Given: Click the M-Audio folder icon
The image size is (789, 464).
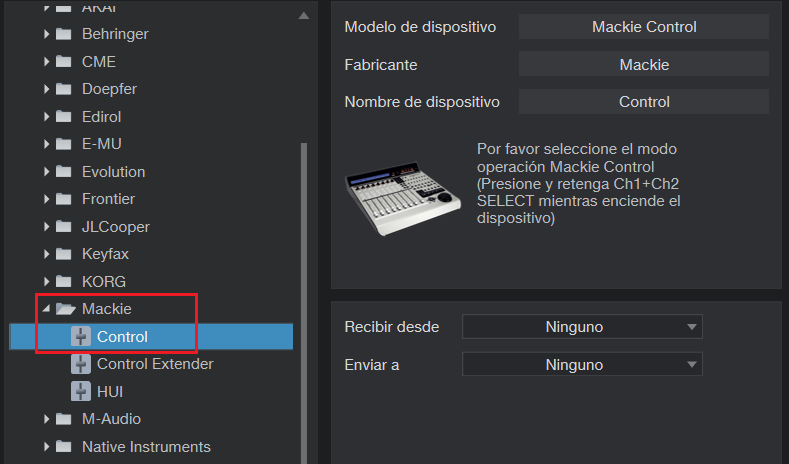Looking at the screenshot, I should click(x=63, y=419).
